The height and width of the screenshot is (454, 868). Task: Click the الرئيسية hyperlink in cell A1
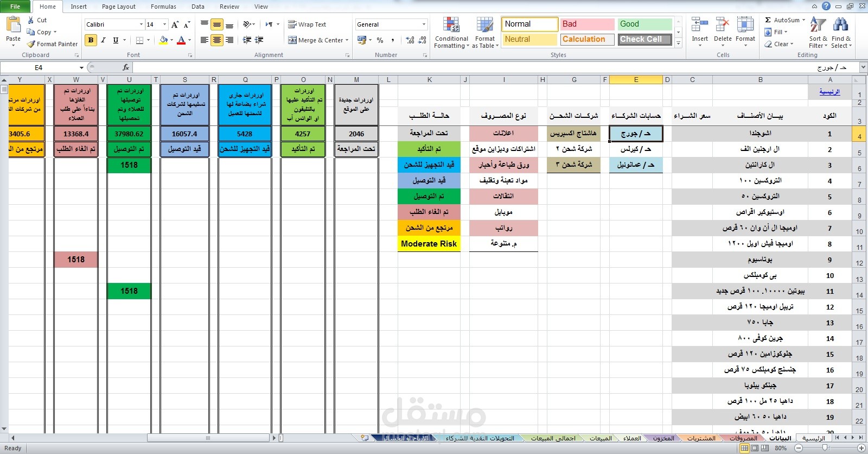click(829, 92)
